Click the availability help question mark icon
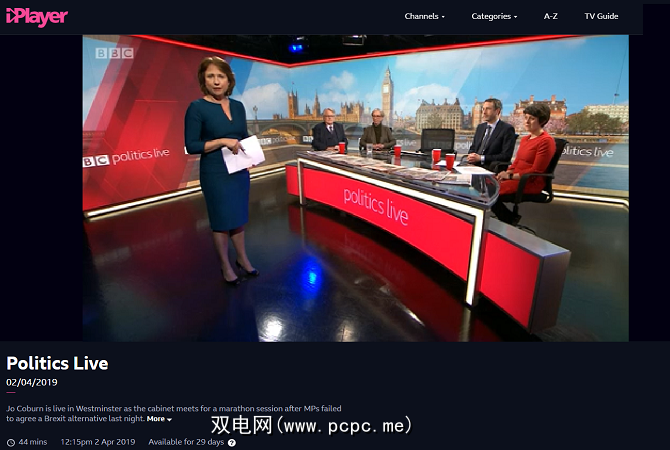 (x=232, y=443)
